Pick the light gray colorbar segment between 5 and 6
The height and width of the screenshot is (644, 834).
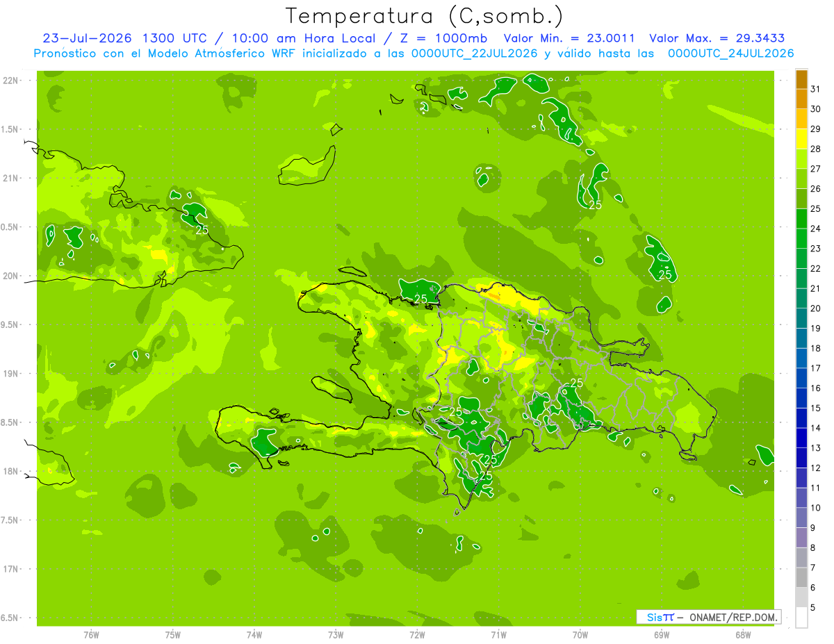coord(801,597)
